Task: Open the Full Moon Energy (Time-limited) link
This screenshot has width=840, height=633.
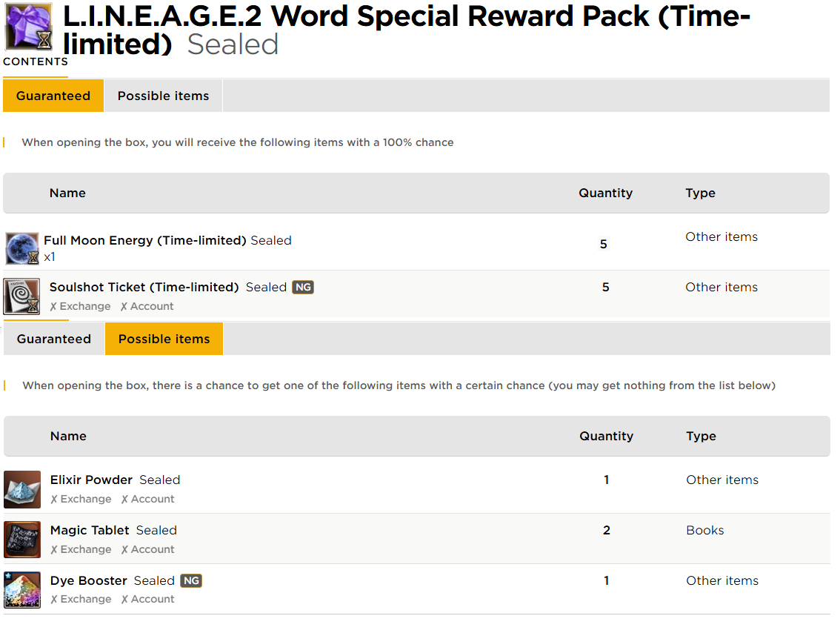Action: click(x=145, y=241)
